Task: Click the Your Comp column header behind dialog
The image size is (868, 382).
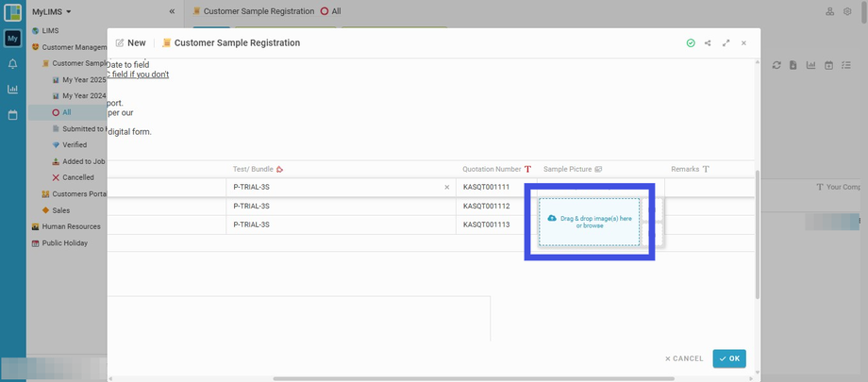Action: (843, 187)
